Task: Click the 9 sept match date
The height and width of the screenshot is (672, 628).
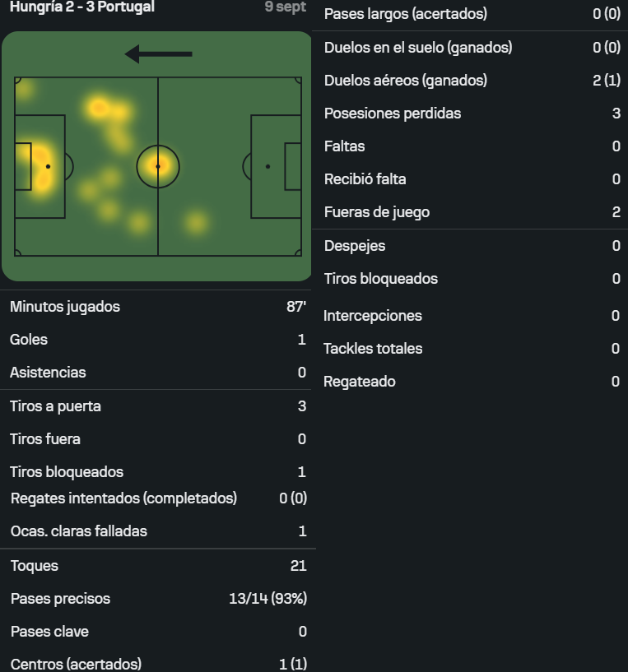Action: (x=286, y=7)
